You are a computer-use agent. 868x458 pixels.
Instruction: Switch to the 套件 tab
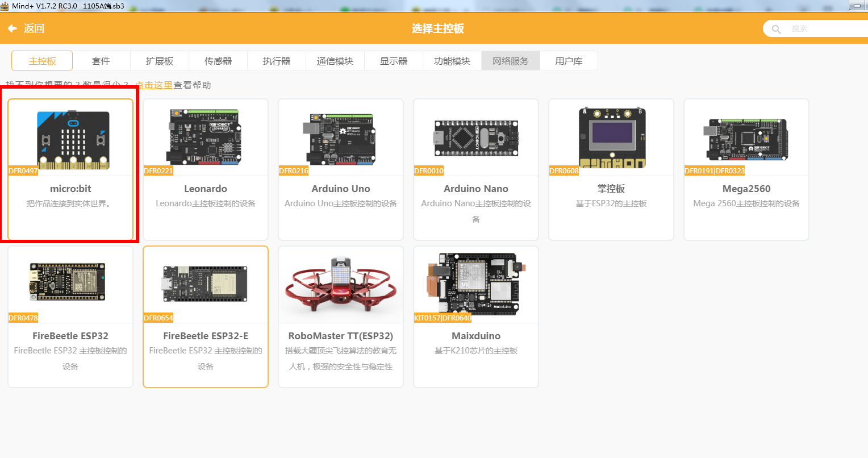click(x=101, y=61)
